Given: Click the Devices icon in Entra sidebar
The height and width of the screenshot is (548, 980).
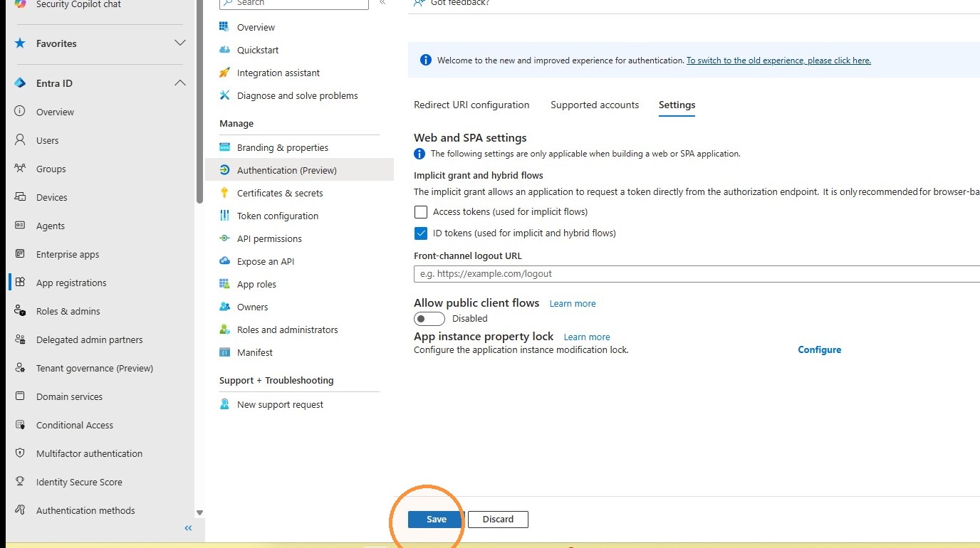Looking at the screenshot, I should coord(20,197).
